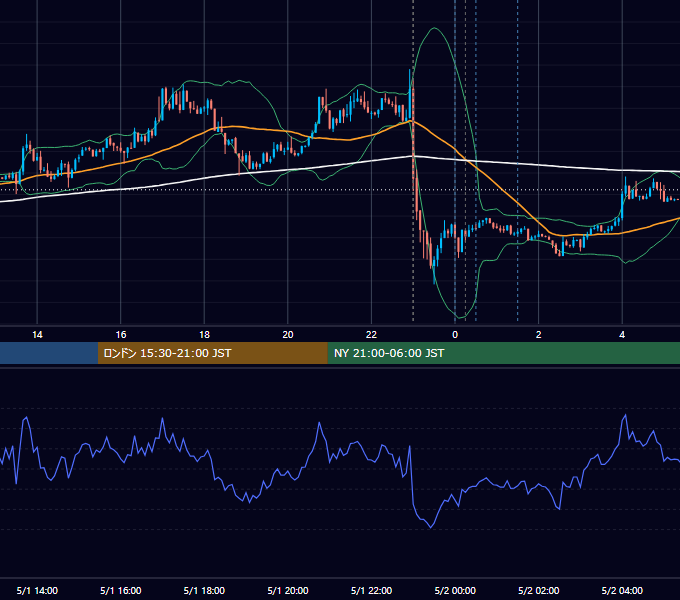Click the 0 hour axis label
This screenshot has height=600, width=680.
(455, 335)
